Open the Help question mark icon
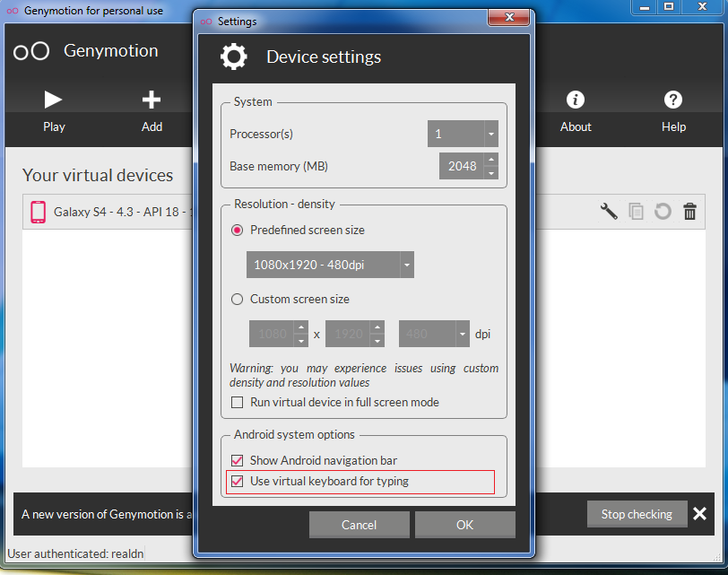 (x=673, y=100)
